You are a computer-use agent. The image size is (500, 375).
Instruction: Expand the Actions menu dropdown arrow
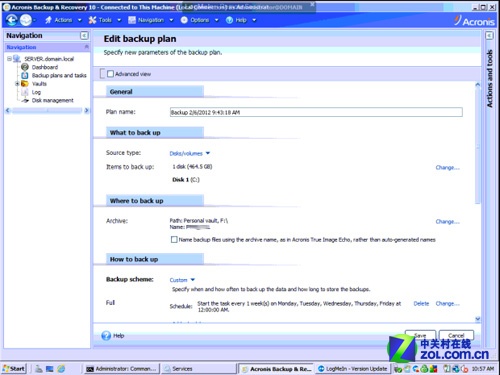tap(80, 20)
